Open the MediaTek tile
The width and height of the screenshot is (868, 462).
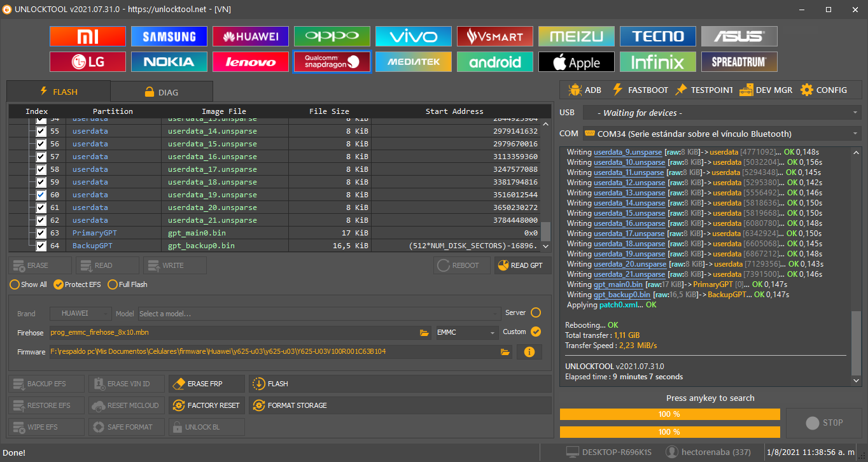414,62
